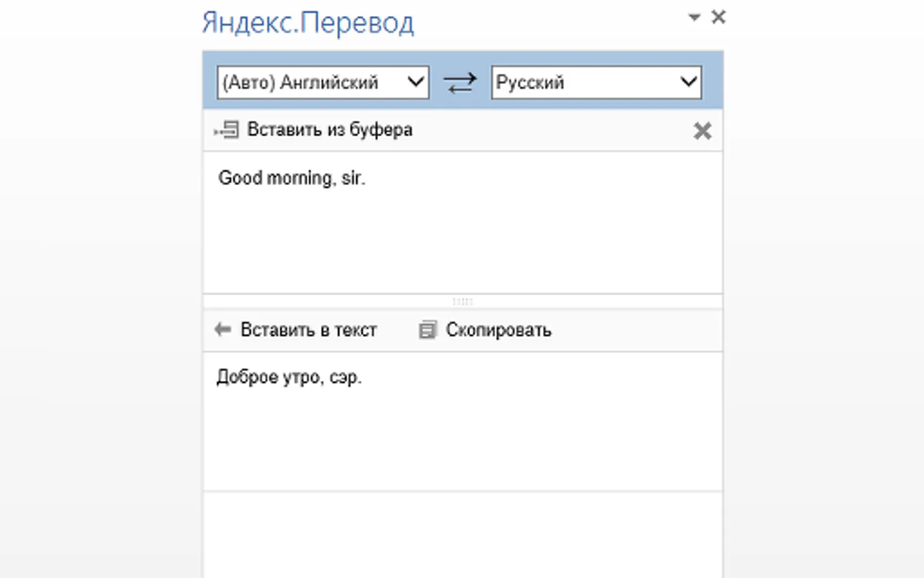Clear the source text with the X icon
This screenshot has height=578, width=924.
click(x=702, y=131)
